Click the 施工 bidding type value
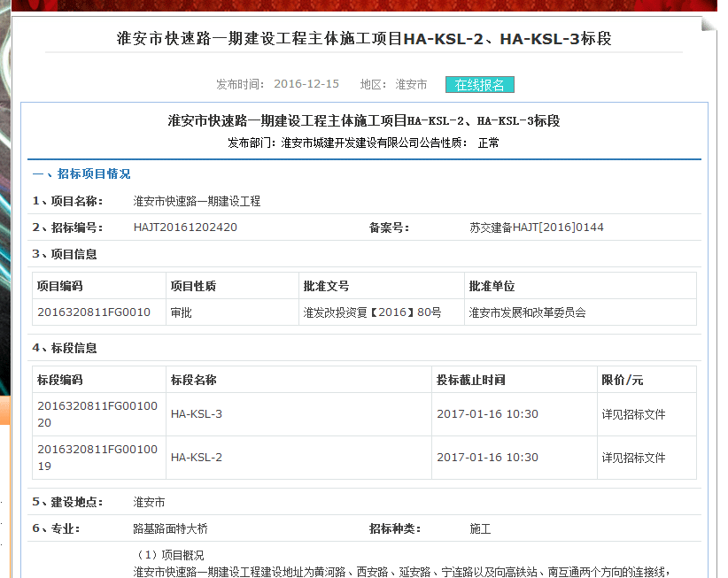The height and width of the screenshot is (578, 728). pyautogui.click(x=480, y=529)
